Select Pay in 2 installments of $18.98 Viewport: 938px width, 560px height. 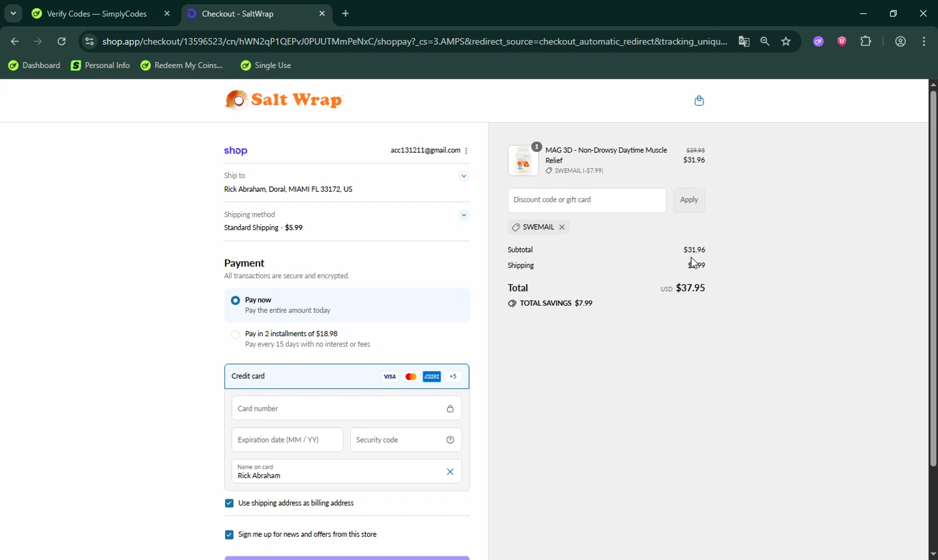pyautogui.click(x=235, y=334)
